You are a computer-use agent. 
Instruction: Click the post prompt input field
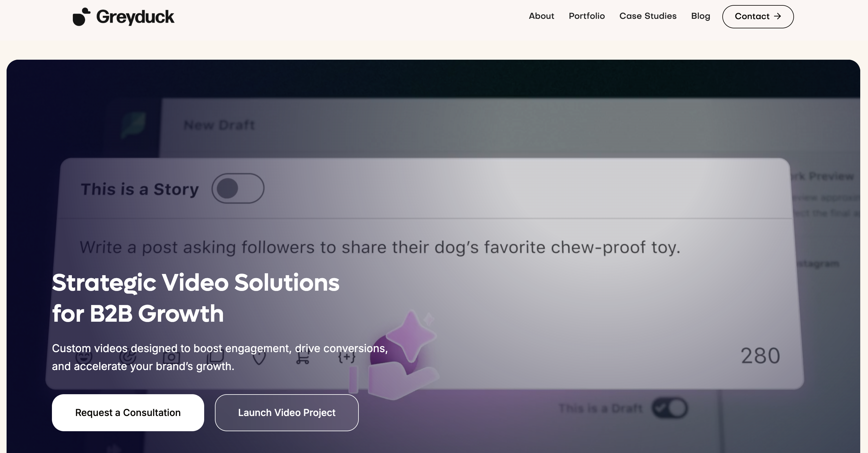click(x=379, y=246)
